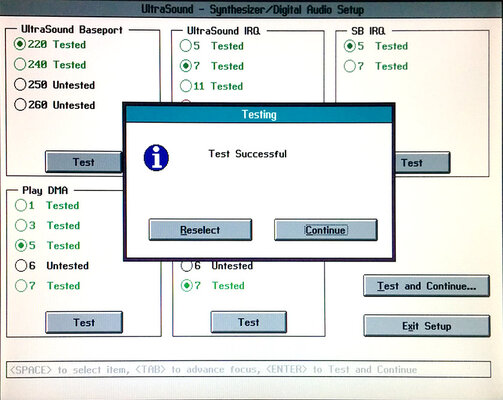503x400 pixels.
Task: Choose UltraSound IRQ 5
Action: pos(212,46)
